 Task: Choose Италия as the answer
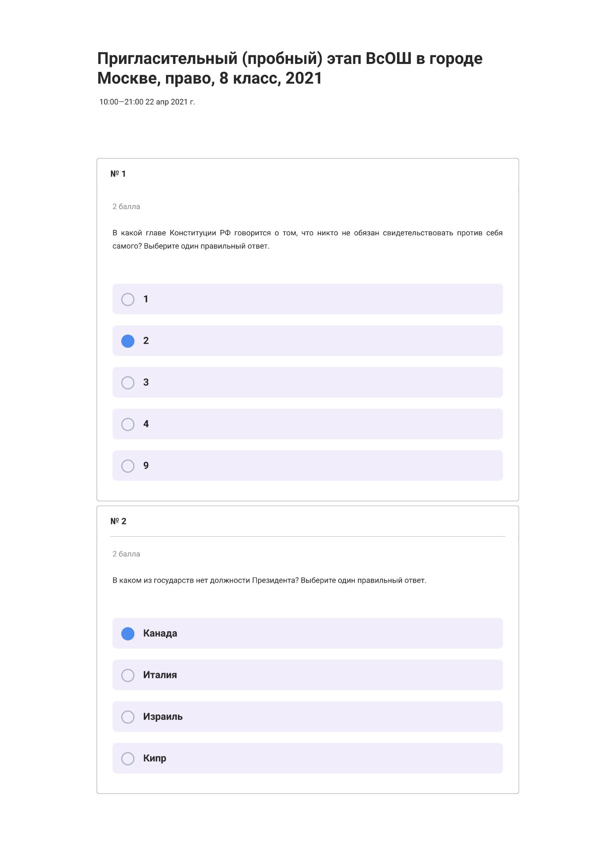(x=128, y=675)
